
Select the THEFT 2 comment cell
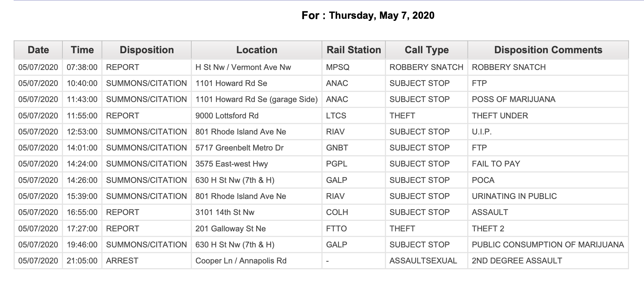coord(548,229)
